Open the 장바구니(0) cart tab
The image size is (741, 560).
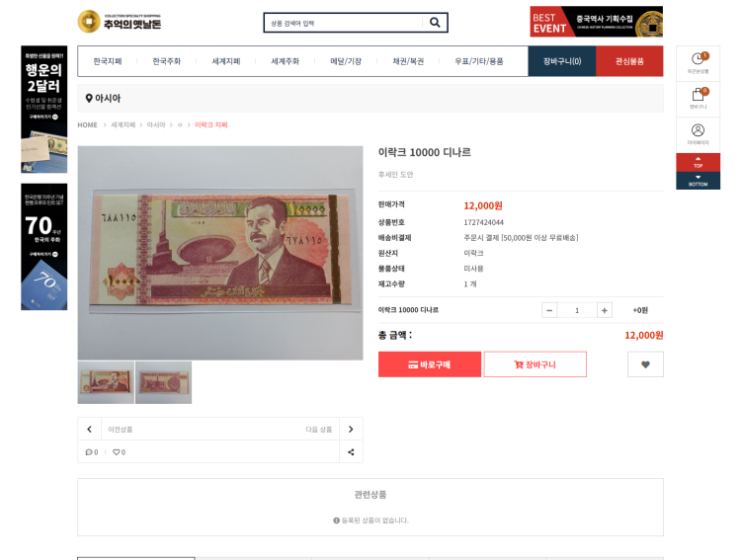click(562, 61)
